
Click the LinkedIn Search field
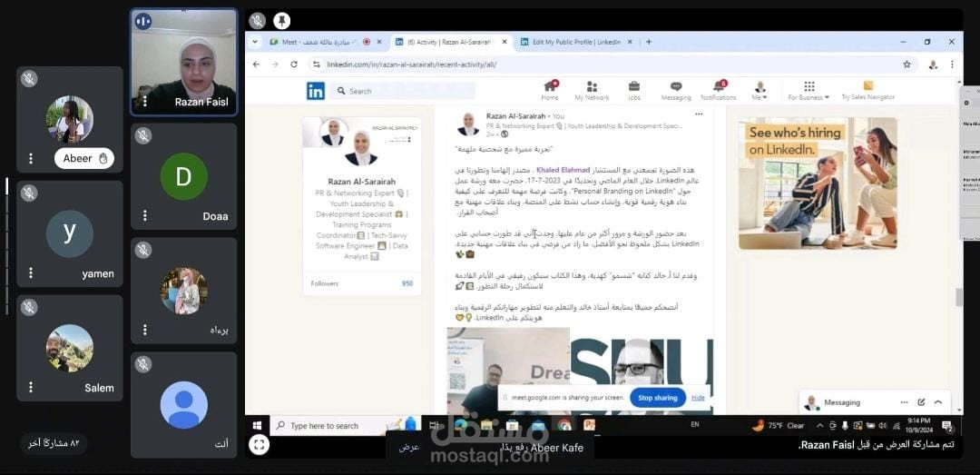point(403,91)
